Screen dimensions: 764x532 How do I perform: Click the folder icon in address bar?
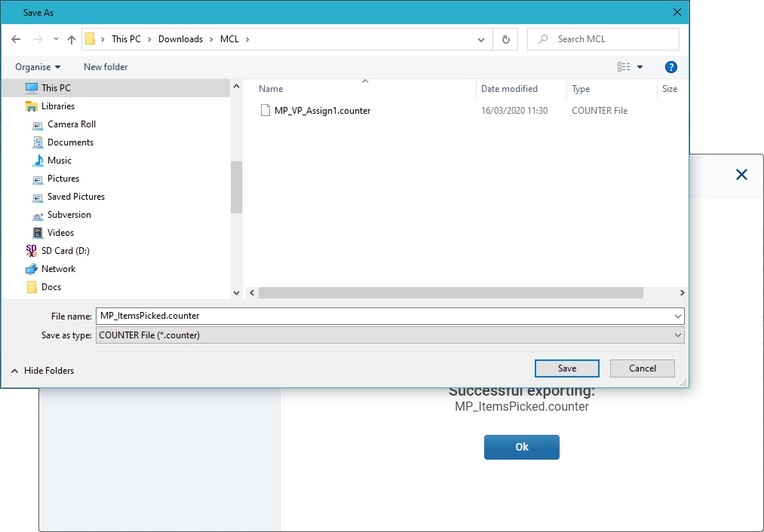(x=91, y=39)
